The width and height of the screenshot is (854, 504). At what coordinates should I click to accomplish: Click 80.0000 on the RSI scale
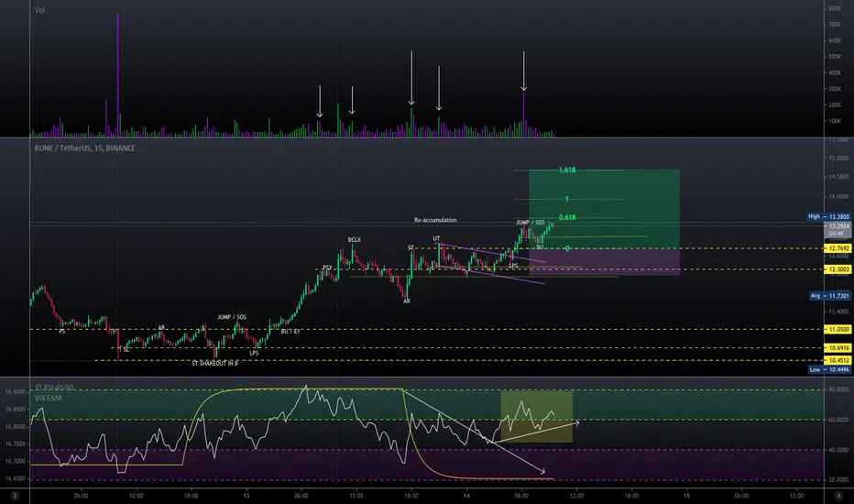pos(838,389)
